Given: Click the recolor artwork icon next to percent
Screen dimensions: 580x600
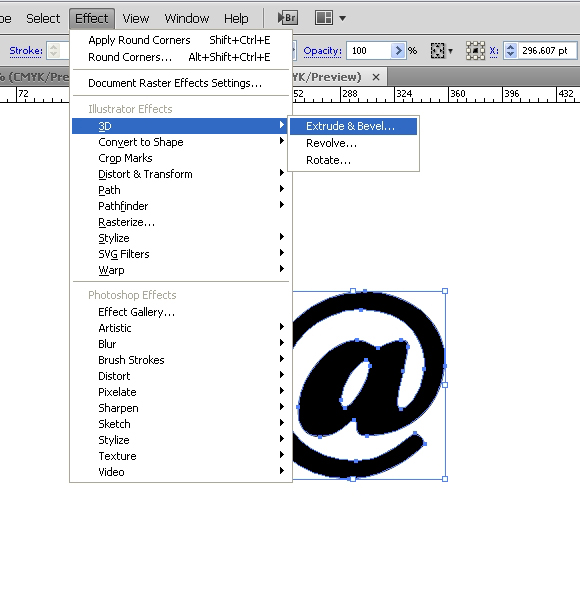Looking at the screenshot, I should pos(438,51).
